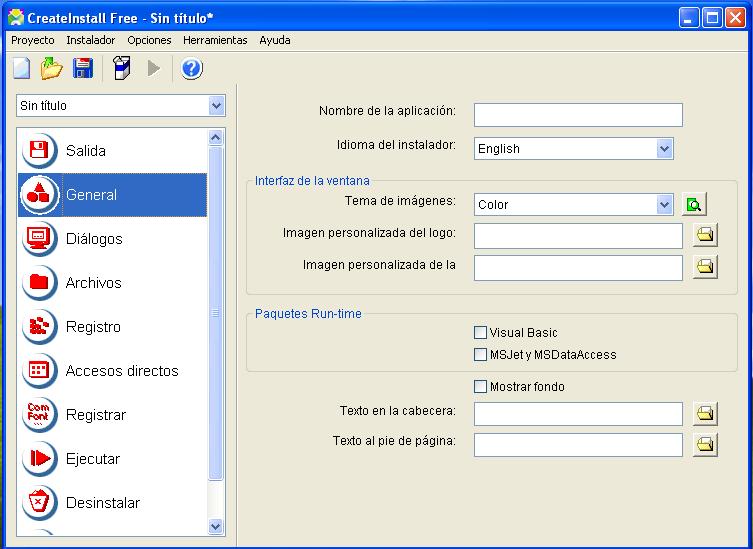Open help with the question mark icon

point(192,68)
